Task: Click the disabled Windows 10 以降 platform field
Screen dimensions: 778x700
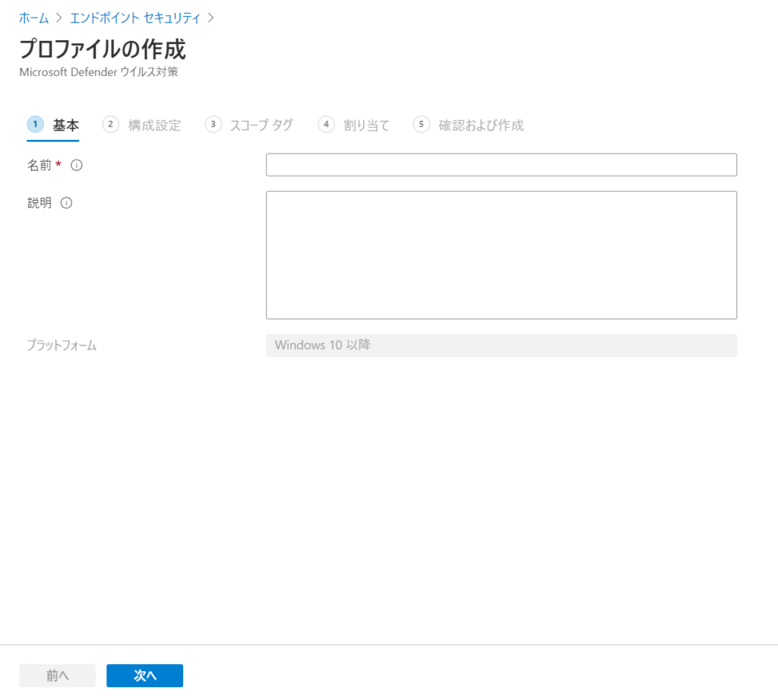Action: [x=501, y=346]
